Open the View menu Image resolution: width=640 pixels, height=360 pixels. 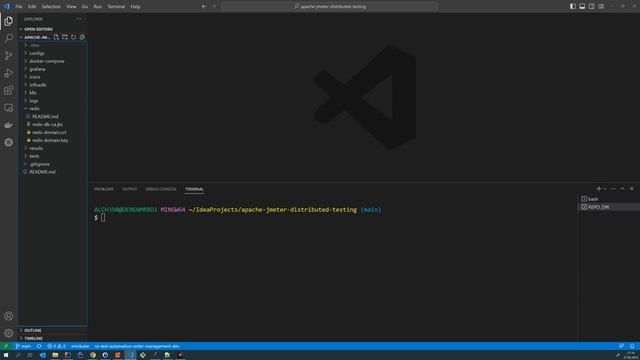[71, 7]
